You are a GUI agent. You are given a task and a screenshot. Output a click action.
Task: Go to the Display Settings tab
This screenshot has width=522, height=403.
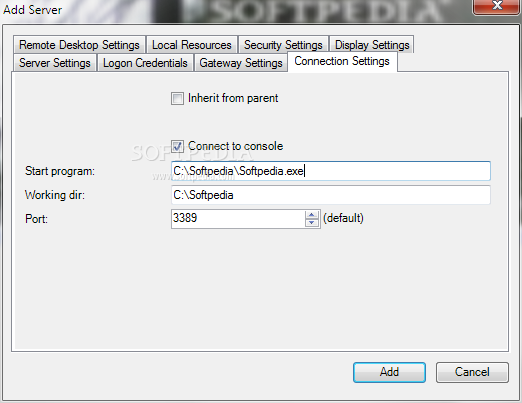tap(372, 45)
